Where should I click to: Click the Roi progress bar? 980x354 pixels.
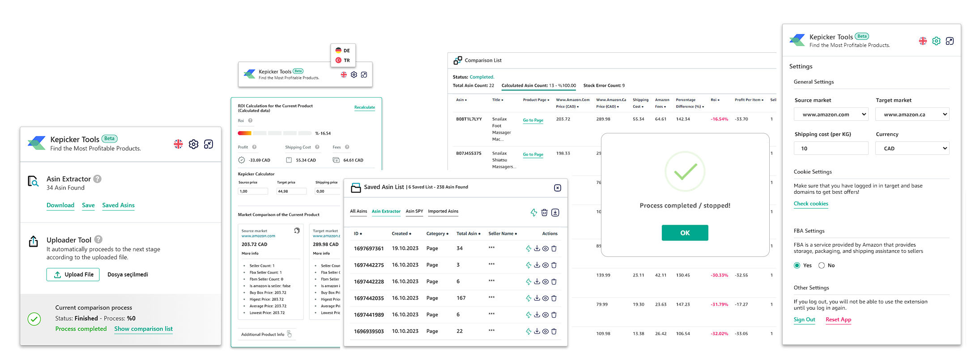coord(275,133)
